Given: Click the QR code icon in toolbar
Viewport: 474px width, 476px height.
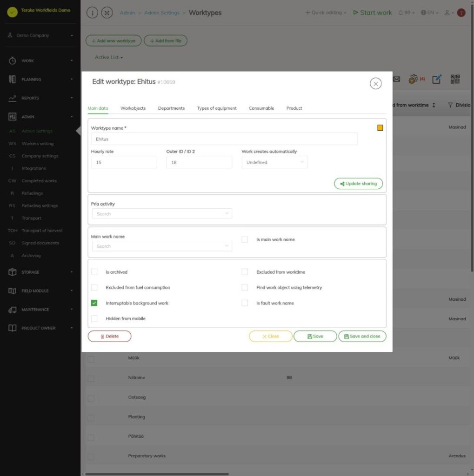Looking at the screenshot, I should (x=455, y=79).
